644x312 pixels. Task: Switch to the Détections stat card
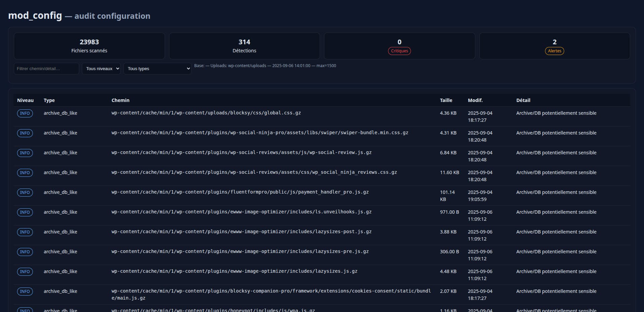coord(244,46)
